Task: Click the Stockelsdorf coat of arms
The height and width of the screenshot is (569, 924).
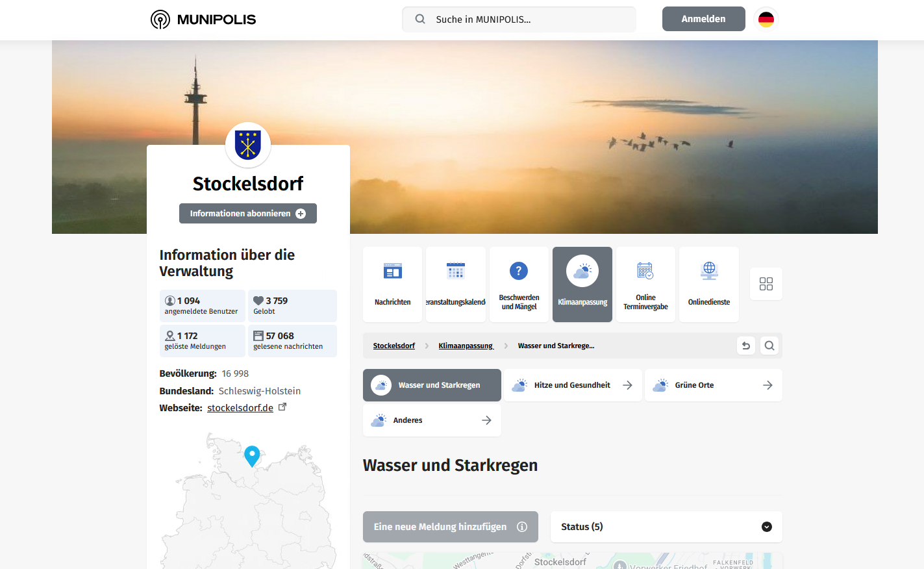Action: tap(248, 145)
